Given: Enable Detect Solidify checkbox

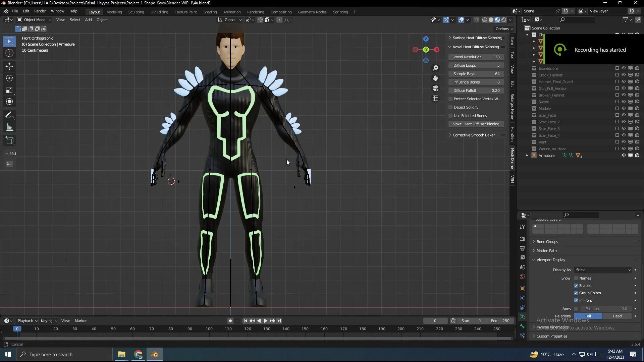Looking at the screenshot, I should (x=451, y=107).
